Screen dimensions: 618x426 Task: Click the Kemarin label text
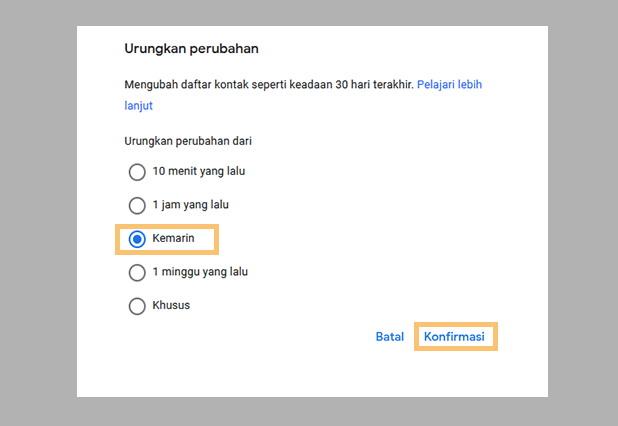(x=173, y=239)
